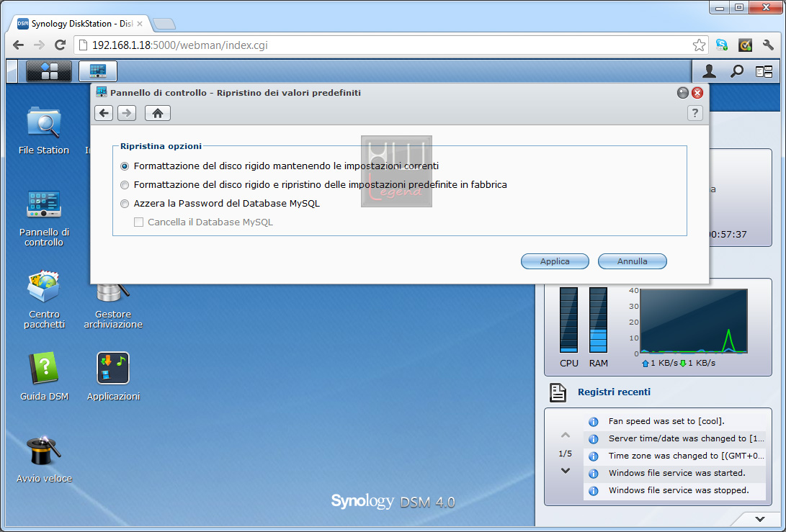Close the Pannello di controllo dialog
The image size is (786, 532).
697,93
